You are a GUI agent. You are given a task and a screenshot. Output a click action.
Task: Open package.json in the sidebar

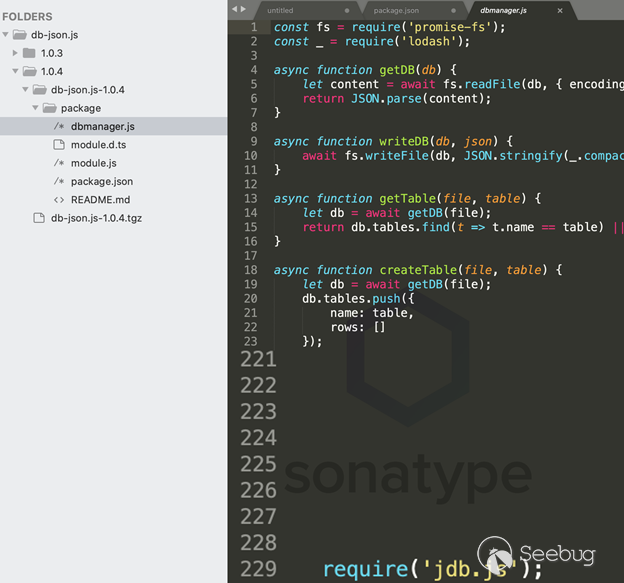point(101,181)
